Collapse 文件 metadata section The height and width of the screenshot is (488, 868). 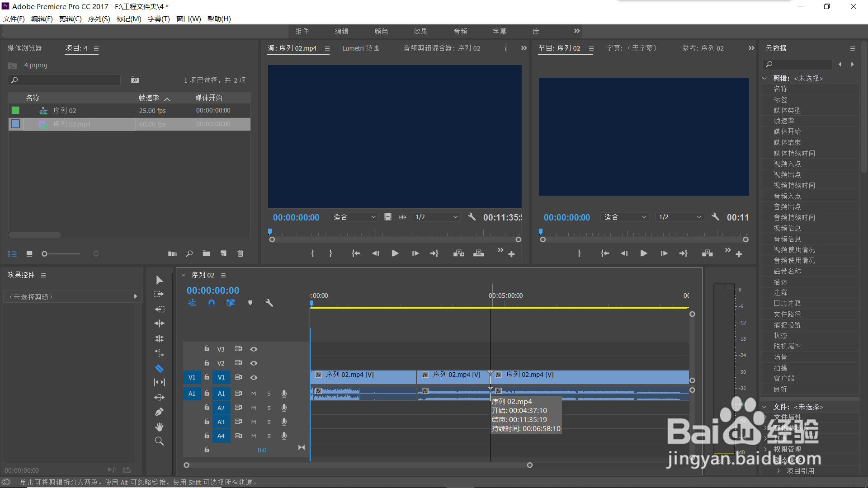[764, 407]
